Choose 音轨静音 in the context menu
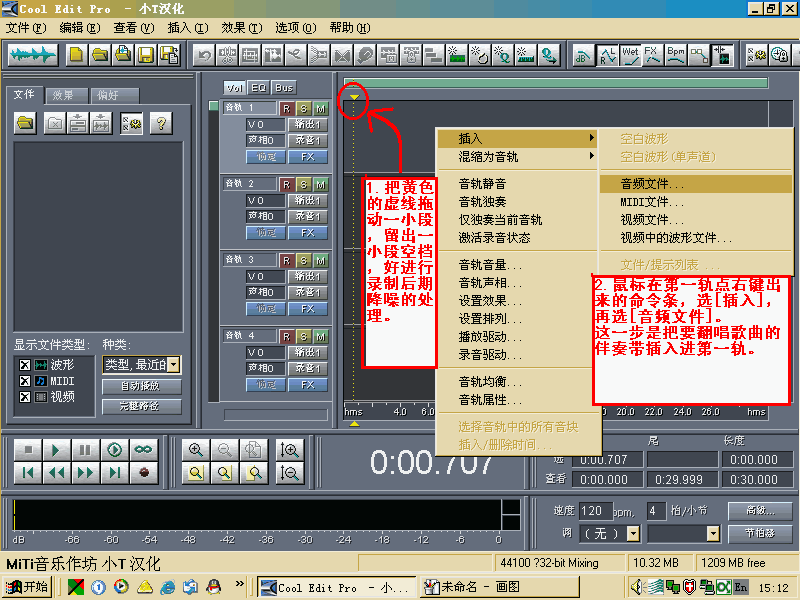Screen dimensions: 800x600 [x=517, y=184]
